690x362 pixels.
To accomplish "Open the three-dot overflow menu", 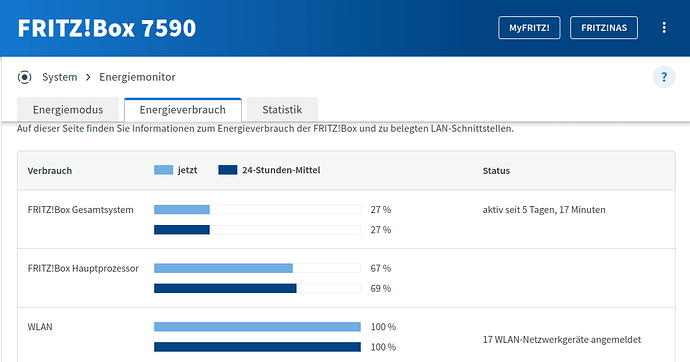I will (x=664, y=28).
